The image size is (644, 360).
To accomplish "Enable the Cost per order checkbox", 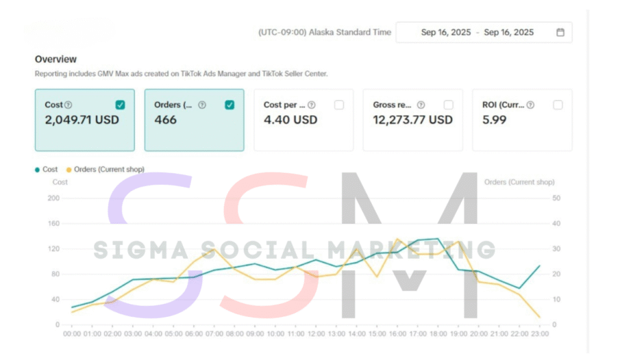I will pyautogui.click(x=339, y=105).
